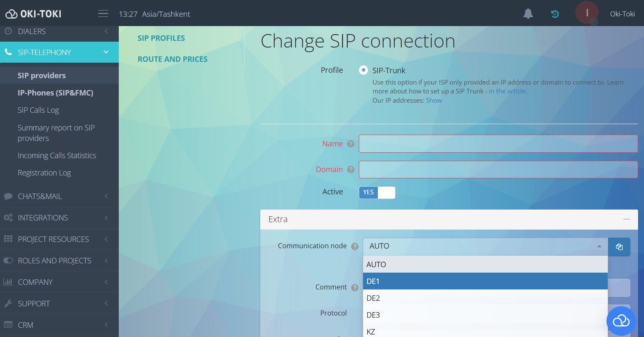Click the Communication node help icon
644x337 pixels.
[x=355, y=246]
